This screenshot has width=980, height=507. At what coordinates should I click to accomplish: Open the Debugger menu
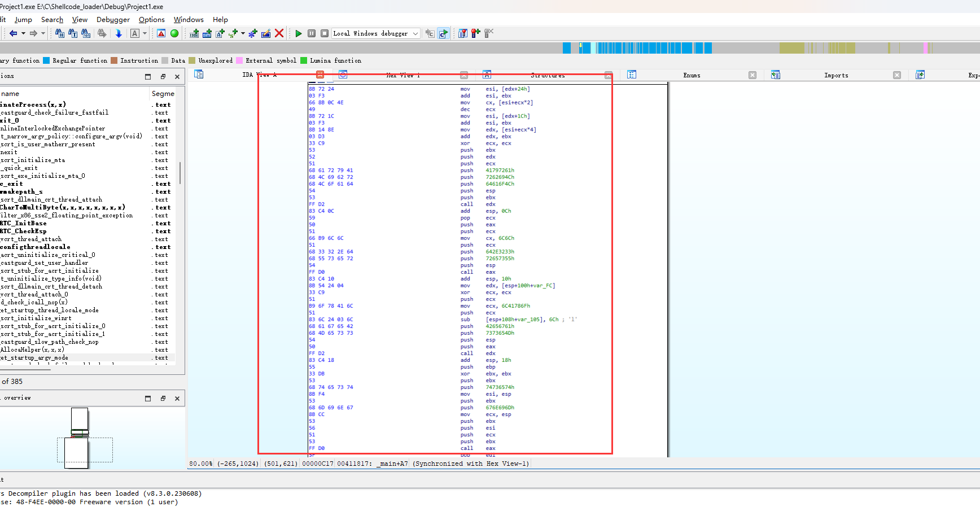pyautogui.click(x=113, y=20)
